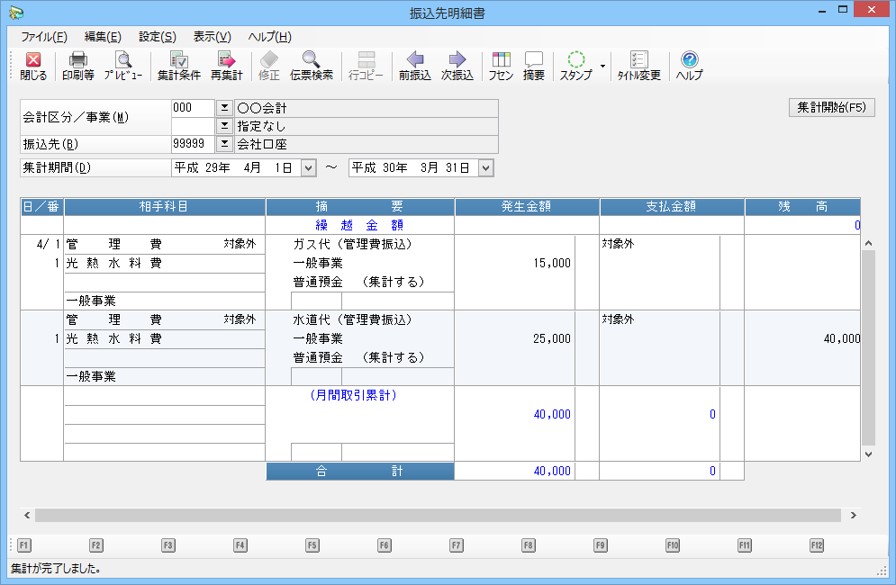Go to 前振込 previous transfer

coord(414,66)
